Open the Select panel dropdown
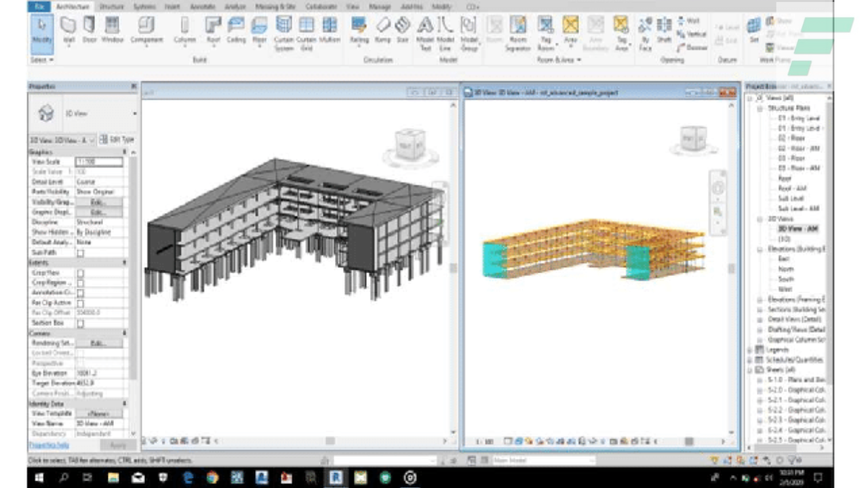 (x=41, y=60)
